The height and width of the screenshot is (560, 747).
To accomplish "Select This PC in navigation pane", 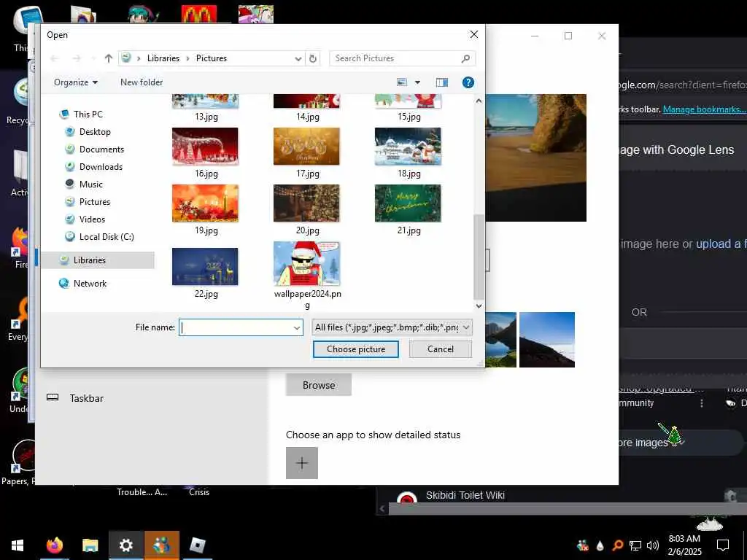I will pos(88,114).
